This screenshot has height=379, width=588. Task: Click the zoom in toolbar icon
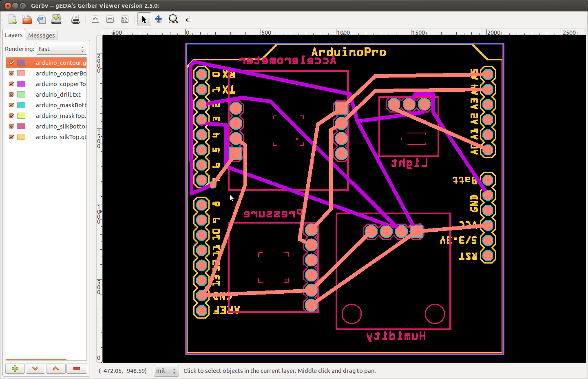click(95, 19)
